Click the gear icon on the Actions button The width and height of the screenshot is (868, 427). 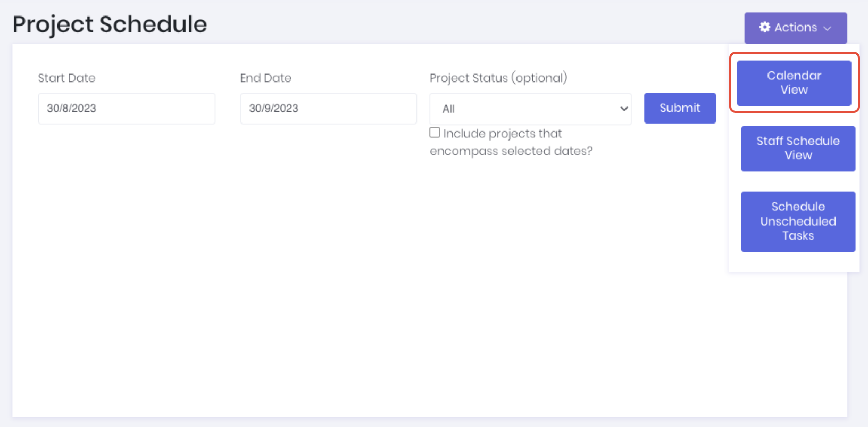pyautogui.click(x=765, y=28)
